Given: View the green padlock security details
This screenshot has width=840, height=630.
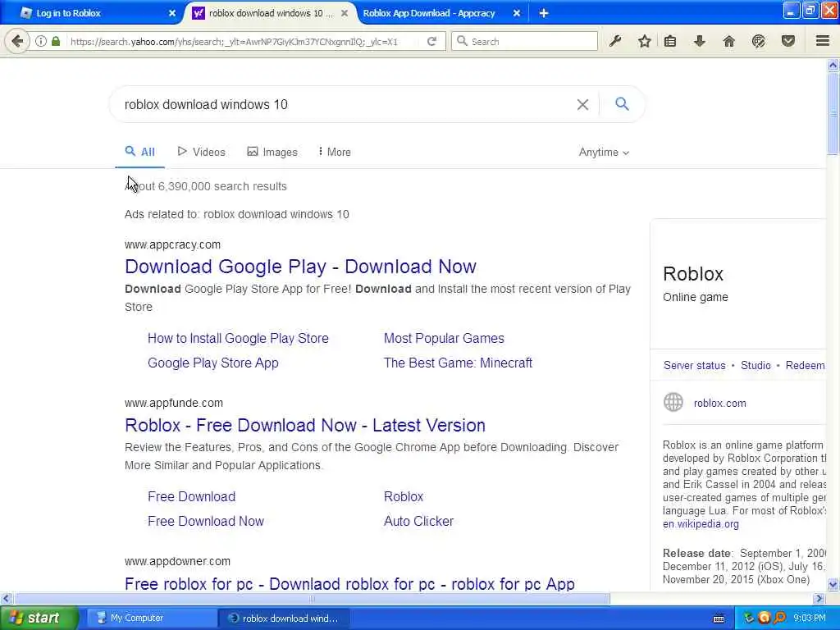Looking at the screenshot, I should click(56, 41).
